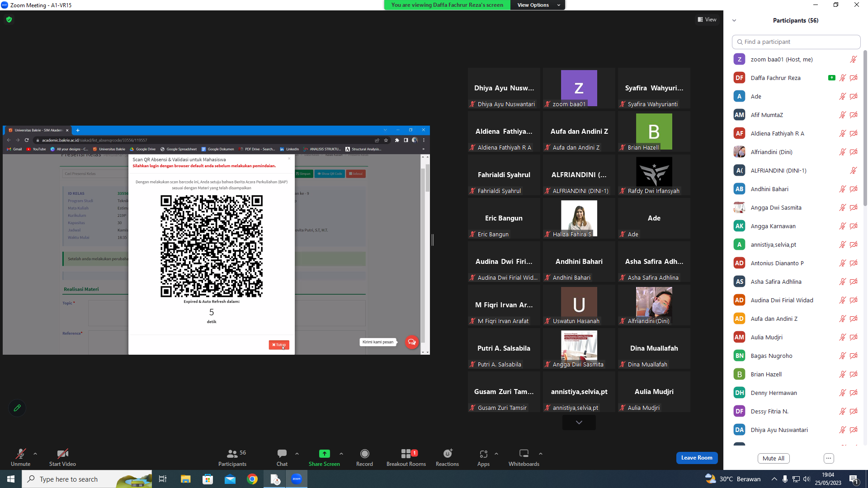Toggle video for Angga Karnawan
Screen dimensions: 868x488
tap(854, 226)
